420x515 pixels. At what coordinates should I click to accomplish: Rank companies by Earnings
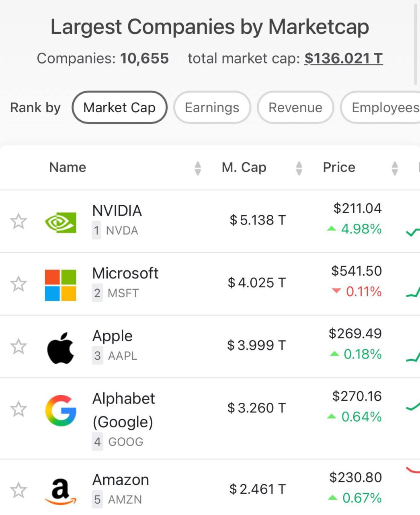(x=212, y=107)
